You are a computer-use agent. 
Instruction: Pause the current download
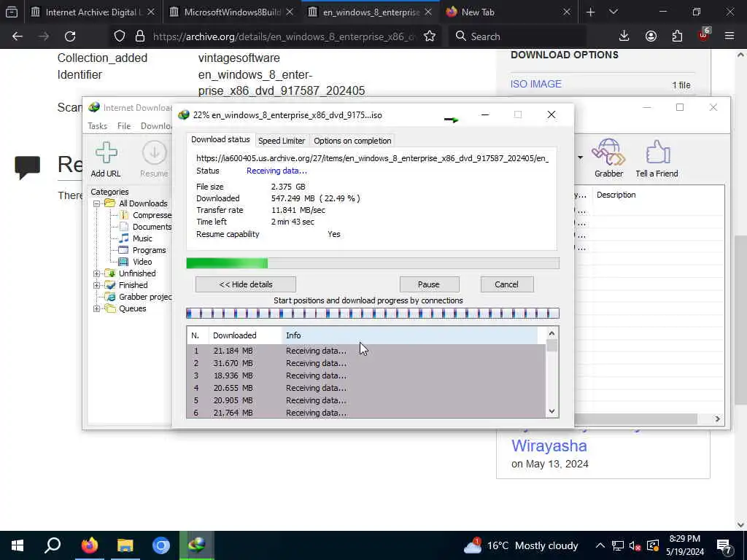[x=429, y=284]
